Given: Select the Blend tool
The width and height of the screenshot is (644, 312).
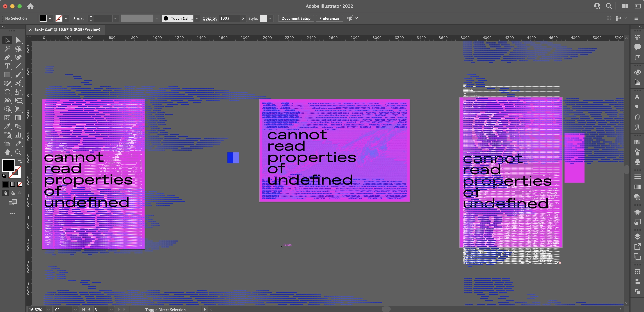Looking at the screenshot, I should point(18,127).
